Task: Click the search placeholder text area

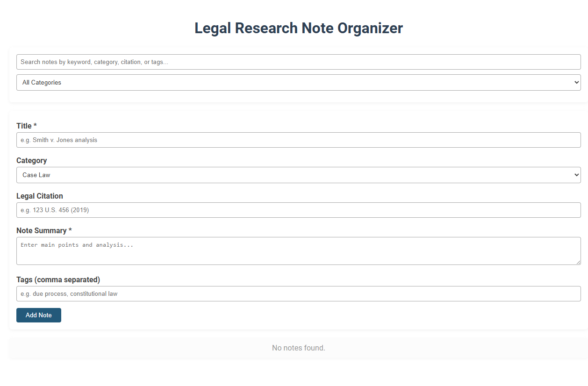Action: (x=93, y=62)
